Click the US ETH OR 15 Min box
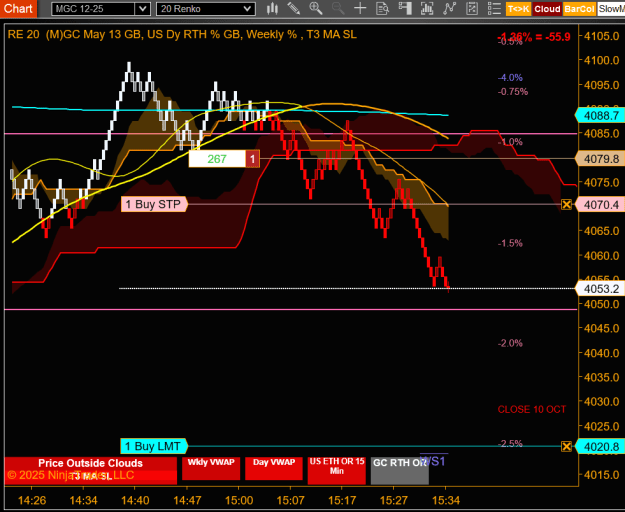The height and width of the screenshot is (512, 625). pos(337,471)
